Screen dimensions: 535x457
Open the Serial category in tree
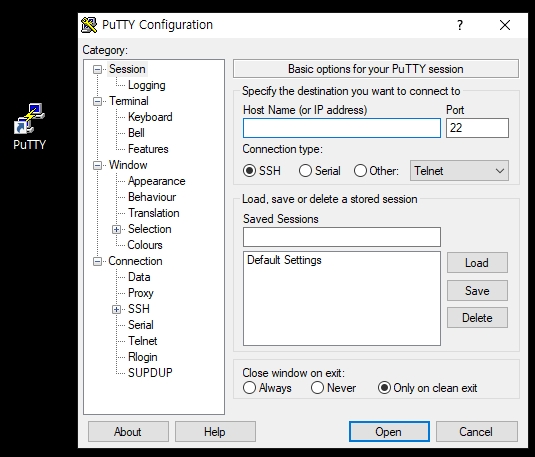pyautogui.click(x=141, y=325)
